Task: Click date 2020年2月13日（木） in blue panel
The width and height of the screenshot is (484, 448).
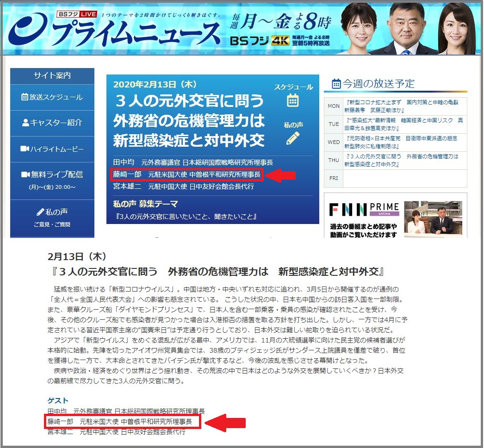Action: click(155, 84)
